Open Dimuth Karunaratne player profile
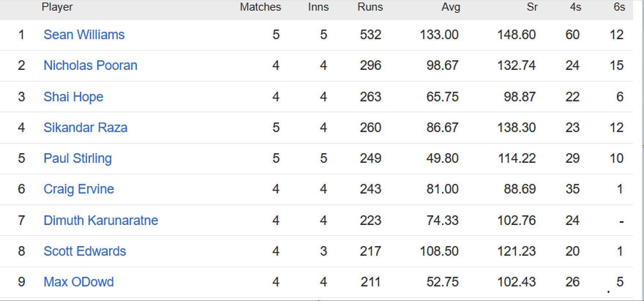The image size is (644, 301). point(101,221)
